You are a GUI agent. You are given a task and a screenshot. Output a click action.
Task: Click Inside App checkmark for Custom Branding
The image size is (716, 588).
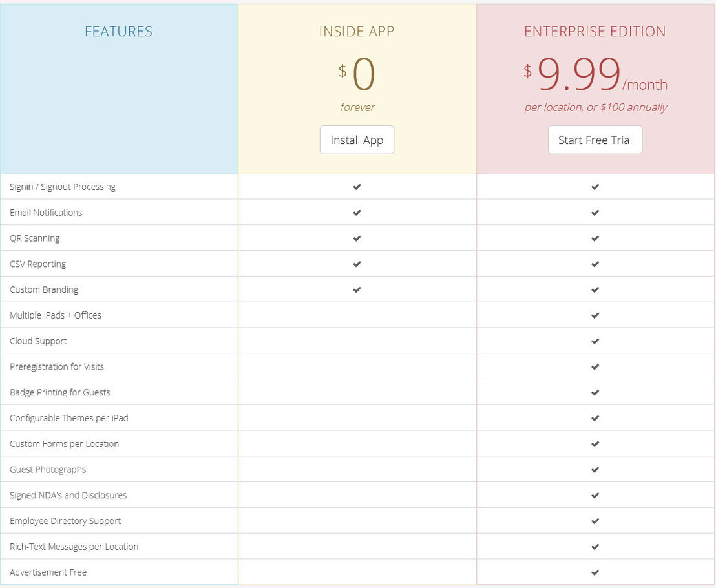(x=357, y=289)
